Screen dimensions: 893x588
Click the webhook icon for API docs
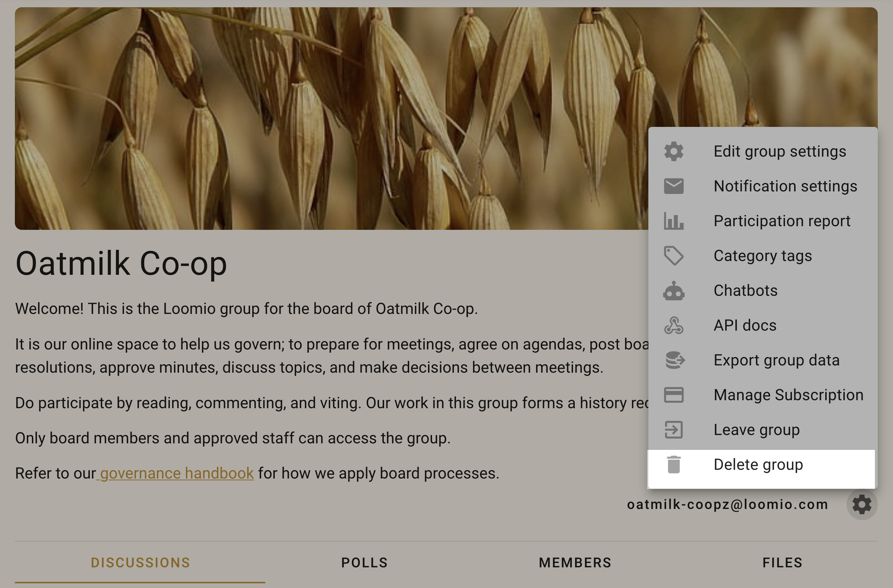pyautogui.click(x=673, y=325)
